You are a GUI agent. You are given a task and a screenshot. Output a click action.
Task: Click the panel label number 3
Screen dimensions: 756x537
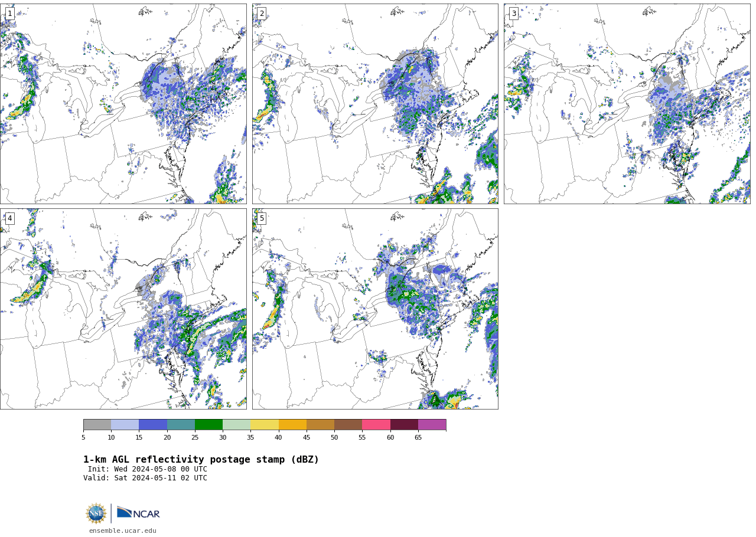click(514, 14)
